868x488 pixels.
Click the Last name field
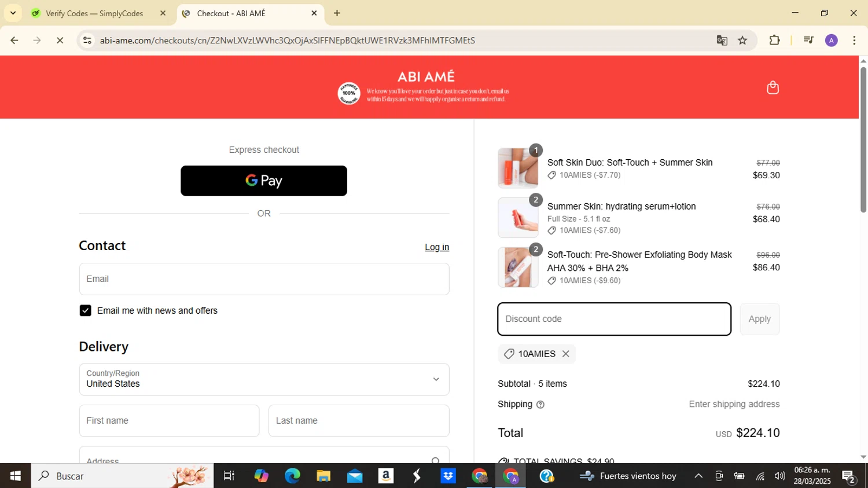tap(359, 421)
